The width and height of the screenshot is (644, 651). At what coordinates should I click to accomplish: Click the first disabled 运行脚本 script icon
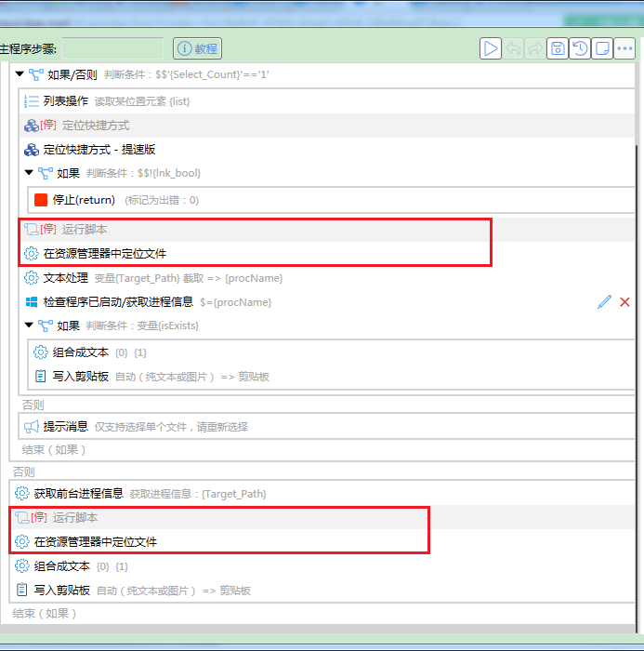click(32, 229)
